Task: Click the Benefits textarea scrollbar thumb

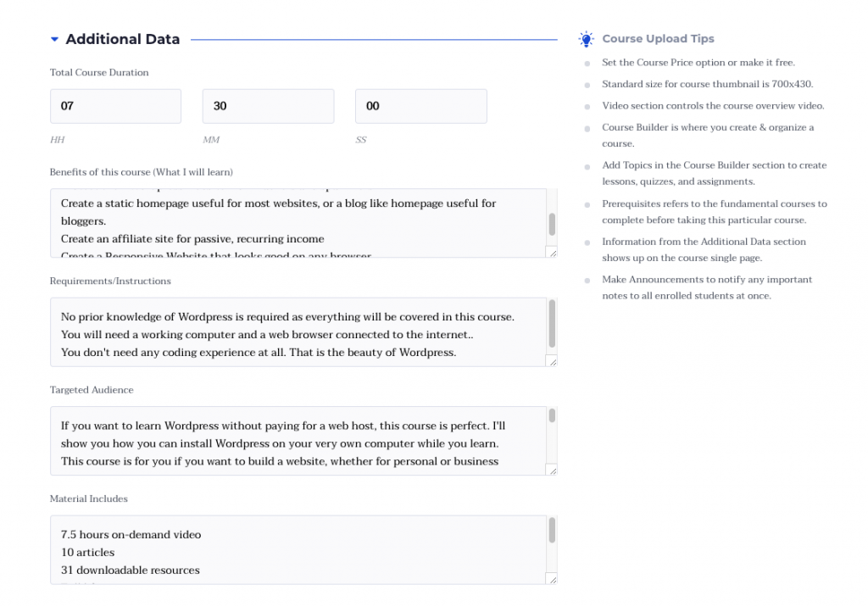Action: pos(552,225)
